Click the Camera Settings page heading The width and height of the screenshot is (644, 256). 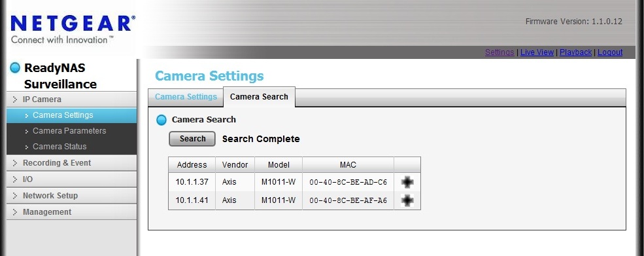pyautogui.click(x=209, y=76)
